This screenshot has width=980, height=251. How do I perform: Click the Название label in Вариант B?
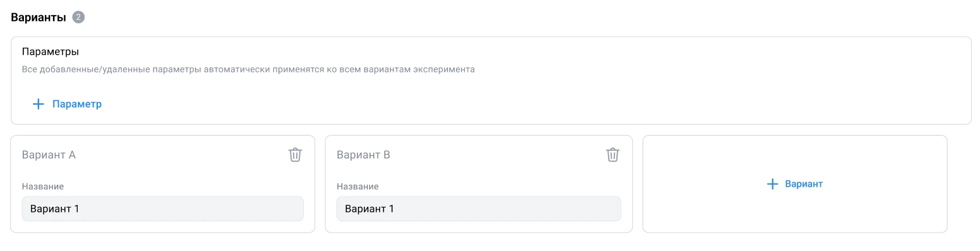click(x=357, y=187)
